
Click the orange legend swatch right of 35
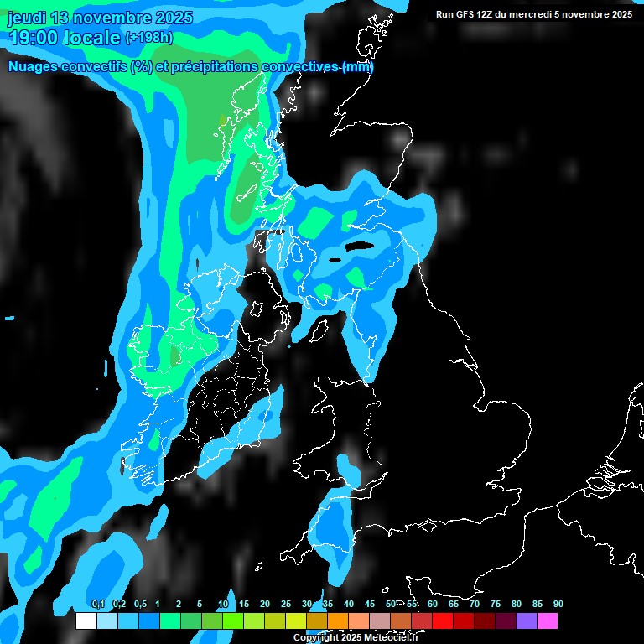coord(338,621)
